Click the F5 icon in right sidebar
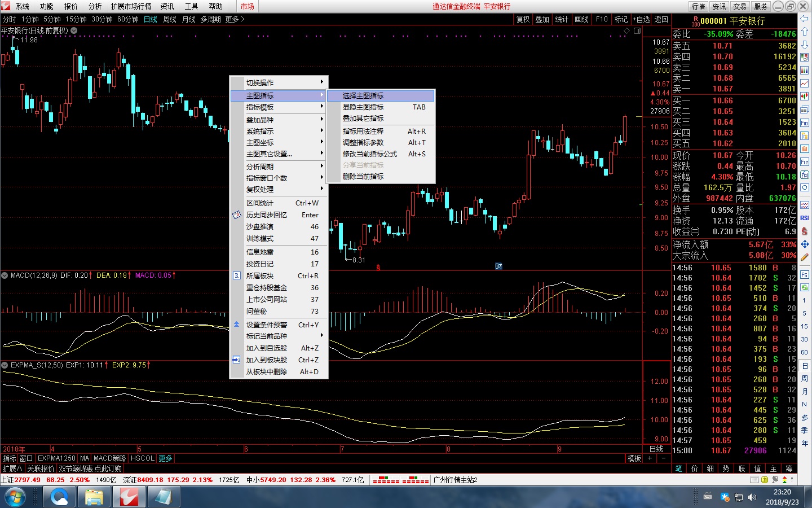 pos(805,275)
